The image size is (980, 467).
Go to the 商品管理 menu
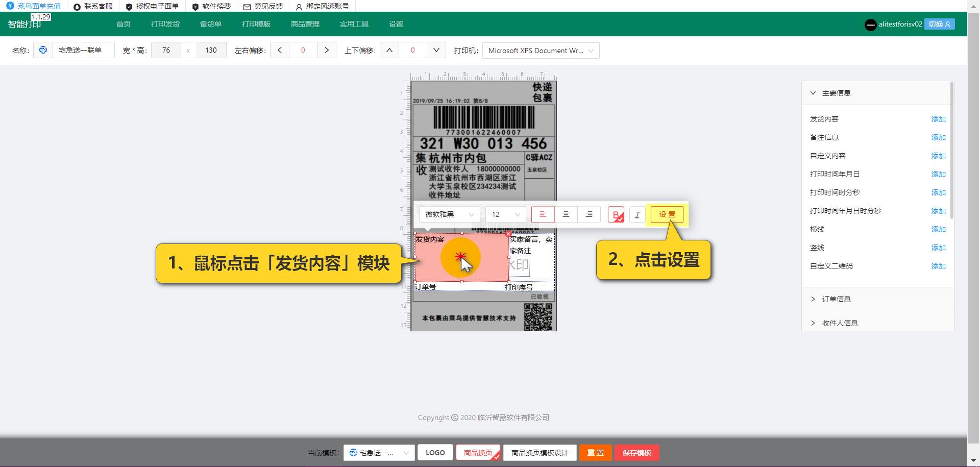(305, 24)
